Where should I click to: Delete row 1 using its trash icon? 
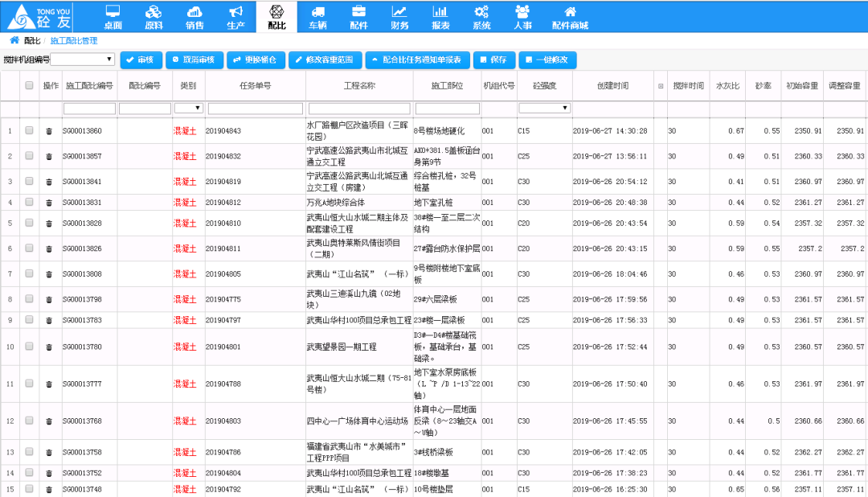tap(49, 131)
